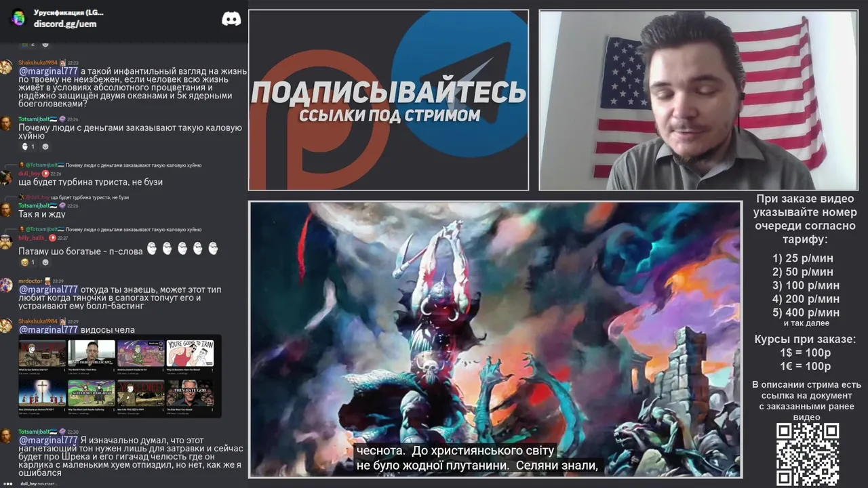Add reaction next to the skull reaction
Viewport: 868px width, 488px height.
[x=45, y=146]
